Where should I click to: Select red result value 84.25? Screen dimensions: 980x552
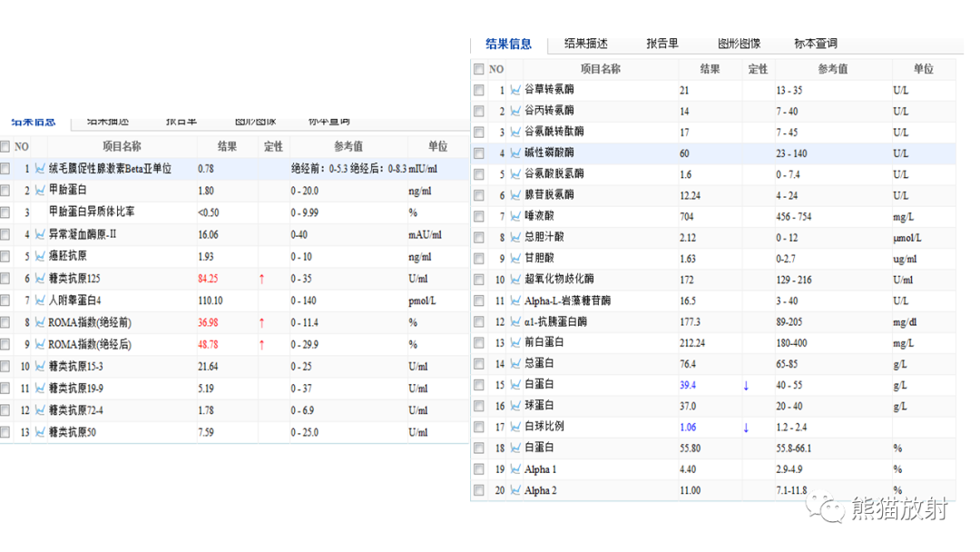coord(208,279)
